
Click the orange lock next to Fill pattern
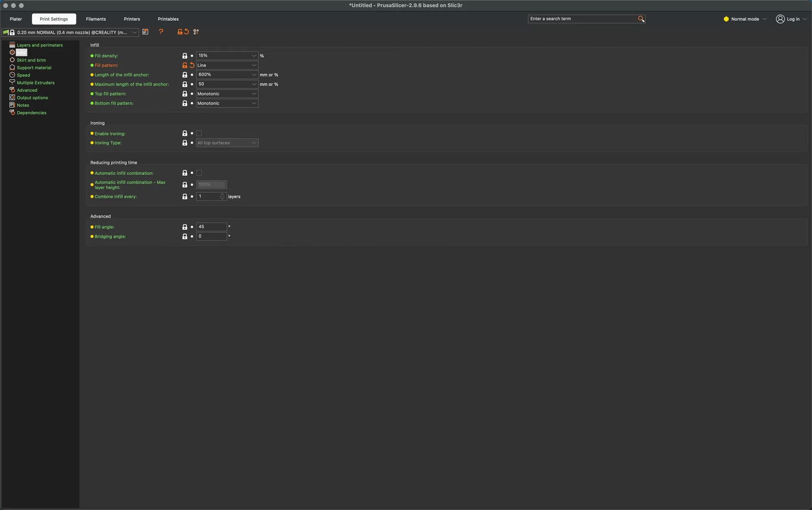[185, 65]
